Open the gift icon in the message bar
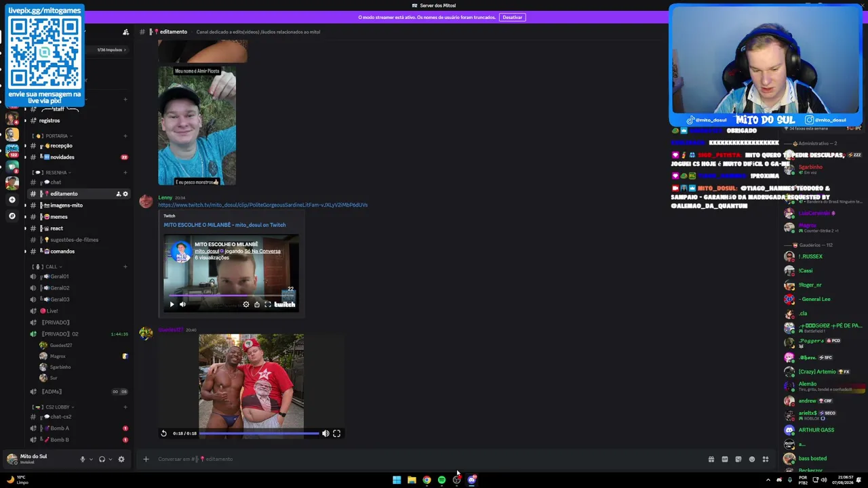 711,460
